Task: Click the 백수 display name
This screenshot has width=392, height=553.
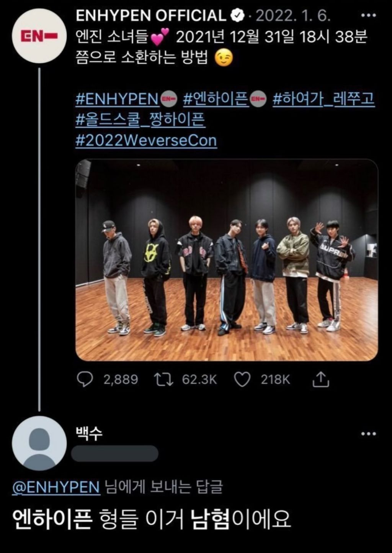Action: click(89, 433)
